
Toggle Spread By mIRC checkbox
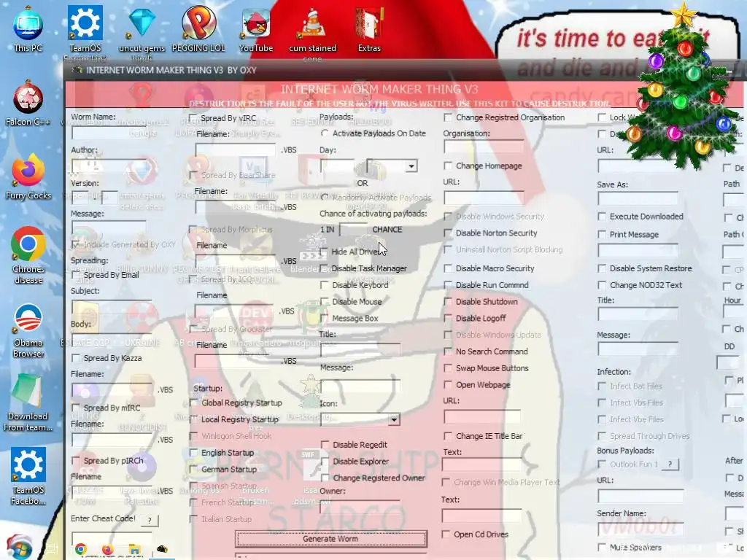tap(75, 408)
